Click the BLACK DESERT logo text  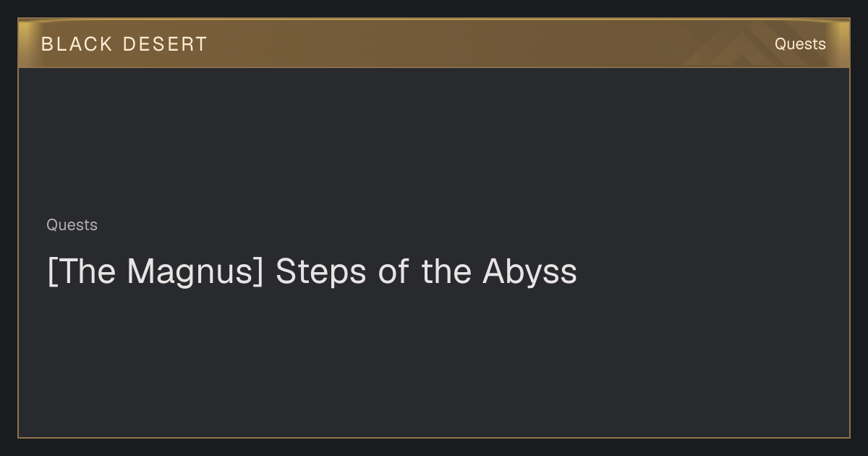pos(124,44)
